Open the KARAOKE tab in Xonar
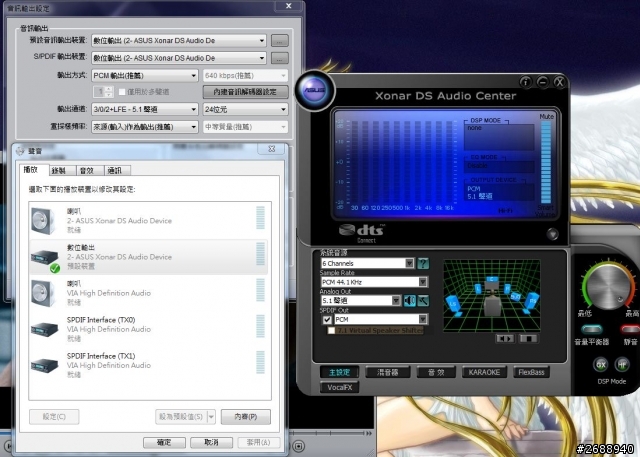 coord(484,372)
